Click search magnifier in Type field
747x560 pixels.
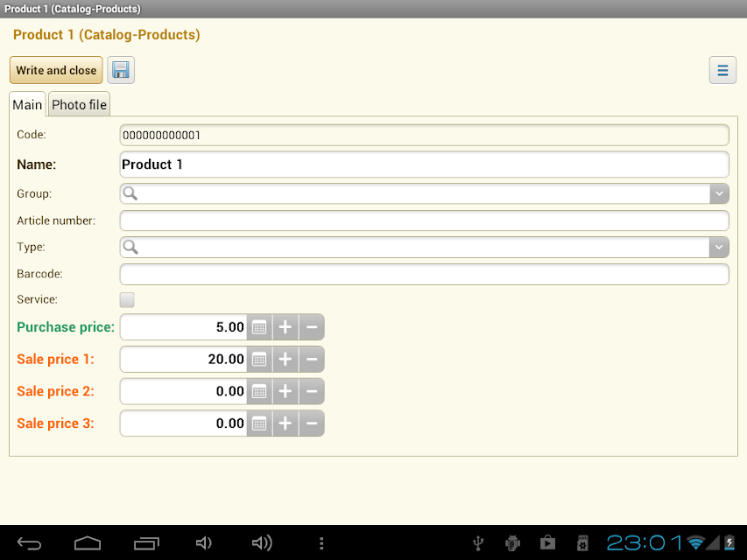130,247
